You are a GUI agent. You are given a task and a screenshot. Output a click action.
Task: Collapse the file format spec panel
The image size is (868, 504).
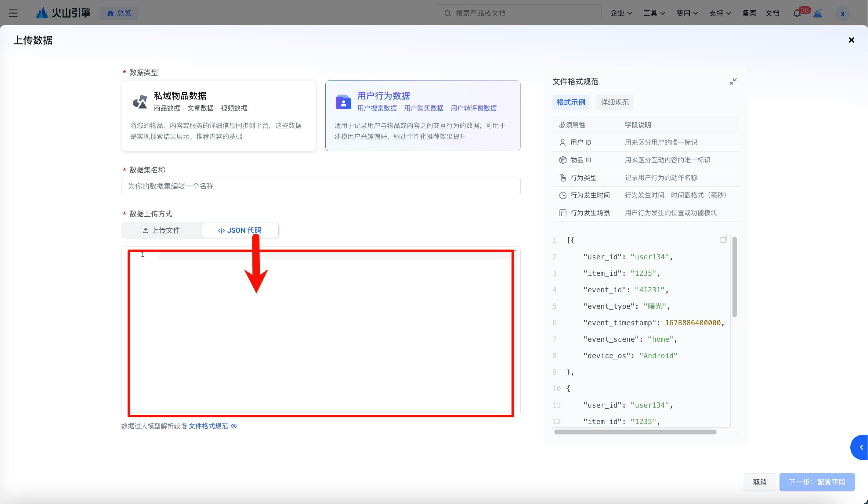click(732, 81)
